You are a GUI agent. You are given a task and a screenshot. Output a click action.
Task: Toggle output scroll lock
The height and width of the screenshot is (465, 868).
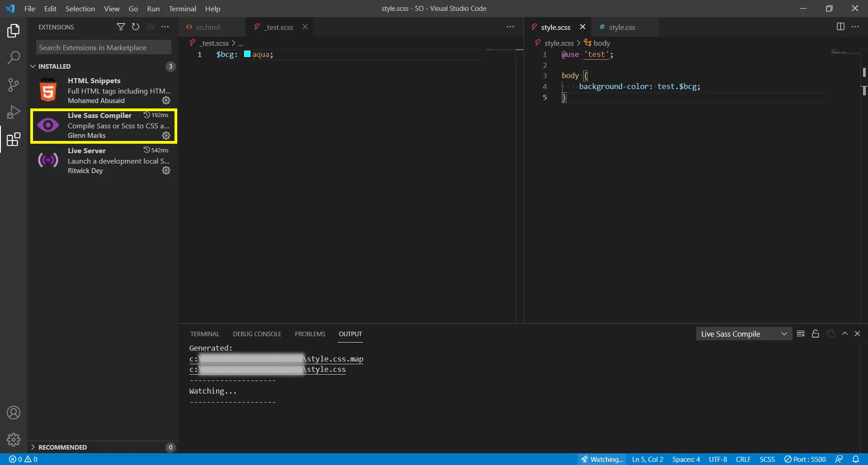coord(816,334)
